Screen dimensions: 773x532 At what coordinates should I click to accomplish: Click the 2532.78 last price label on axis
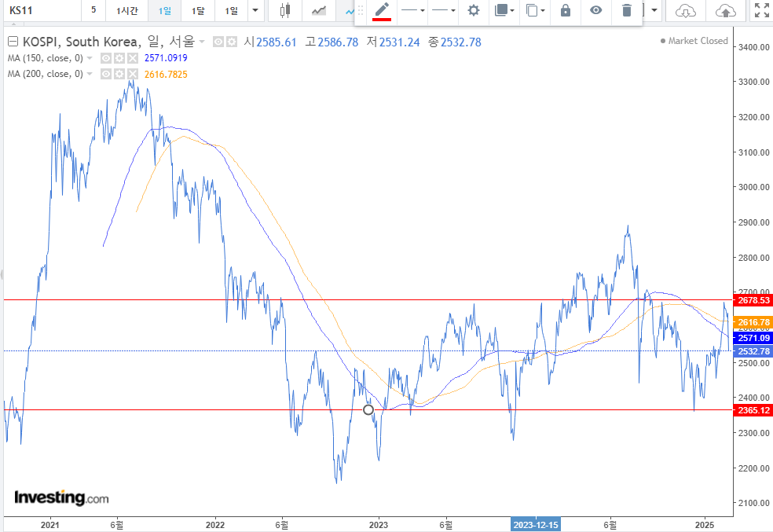753,351
